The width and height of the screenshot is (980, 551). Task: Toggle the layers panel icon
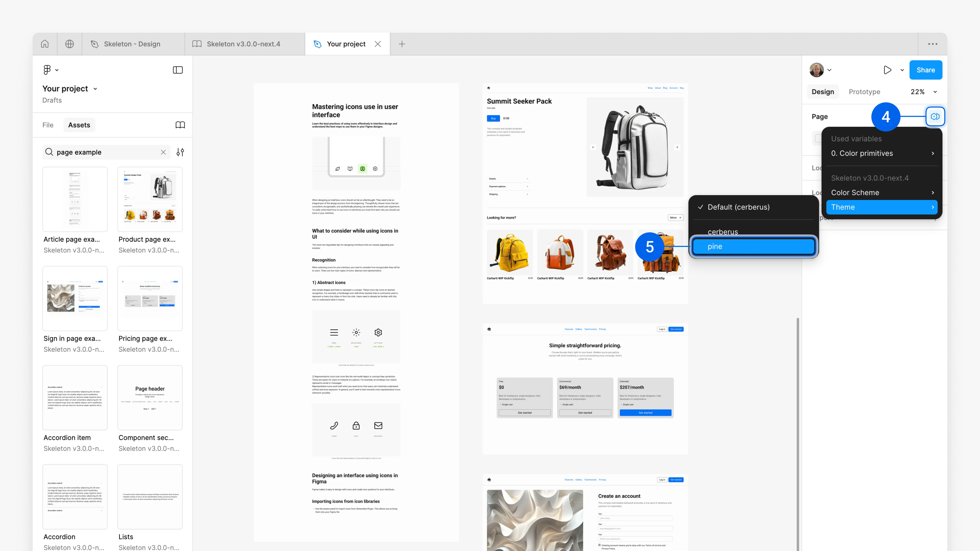[x=178, y=70]
